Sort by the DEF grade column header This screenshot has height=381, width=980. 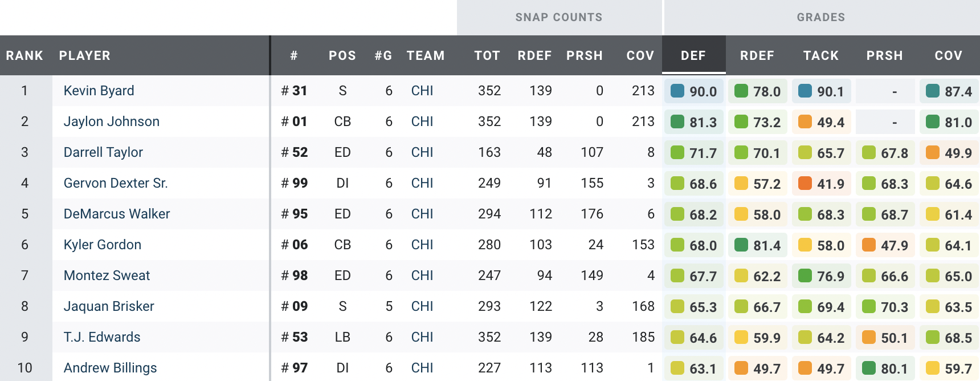693,55
